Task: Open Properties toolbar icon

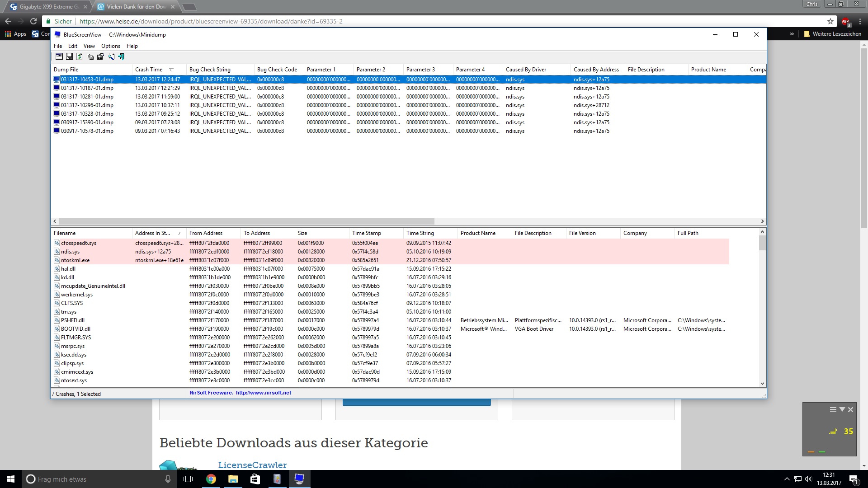Action: tap(100, 56)
